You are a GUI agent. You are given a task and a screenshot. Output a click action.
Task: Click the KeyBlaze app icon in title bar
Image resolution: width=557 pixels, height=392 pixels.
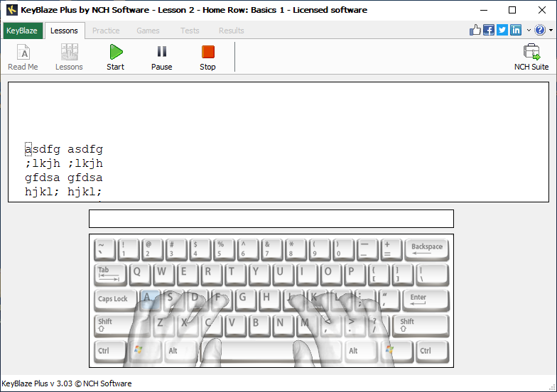pos(11,10)
